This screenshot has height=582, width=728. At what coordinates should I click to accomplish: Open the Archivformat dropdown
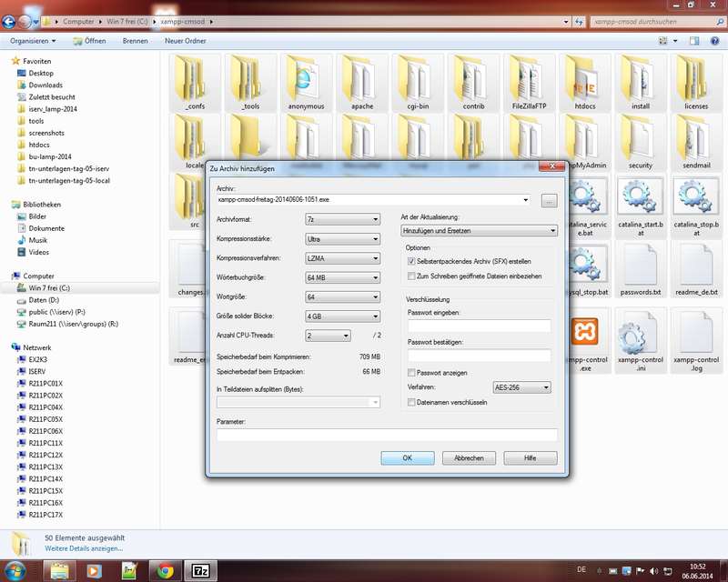click(x=343, y=218)
